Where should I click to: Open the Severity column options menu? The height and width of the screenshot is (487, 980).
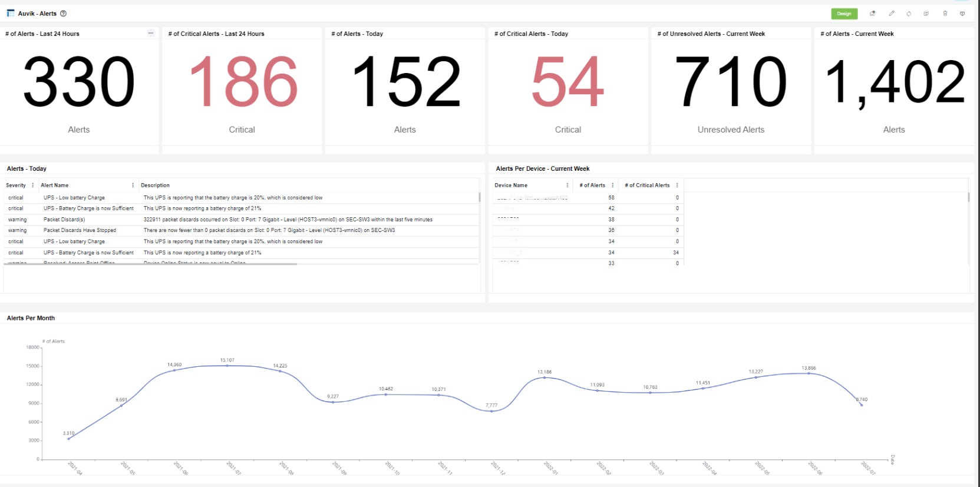click(x=32, y=185)
